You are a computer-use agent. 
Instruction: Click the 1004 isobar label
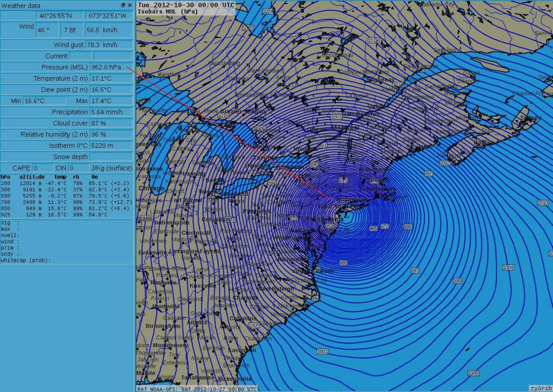pos(508,268)
